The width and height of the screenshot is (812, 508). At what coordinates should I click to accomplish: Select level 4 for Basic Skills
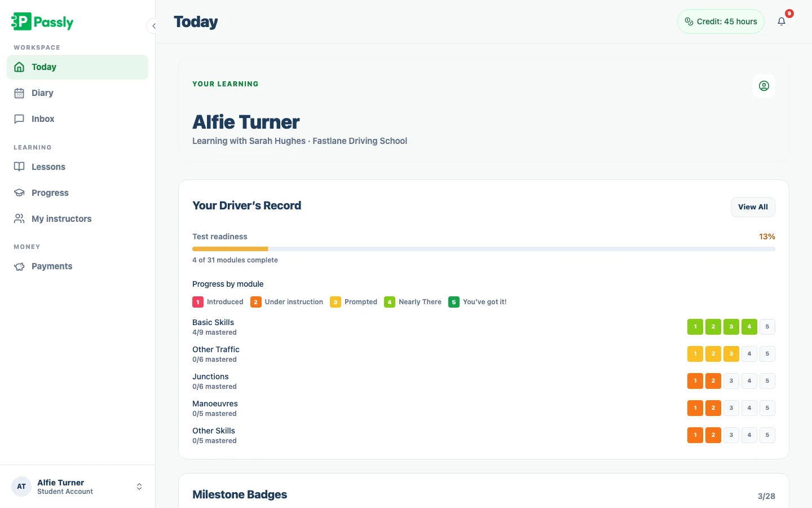click(x=749, y=327)
